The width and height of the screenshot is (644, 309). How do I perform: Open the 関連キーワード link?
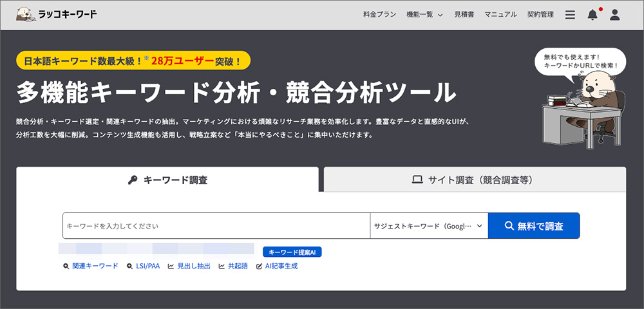click(91, 266)
